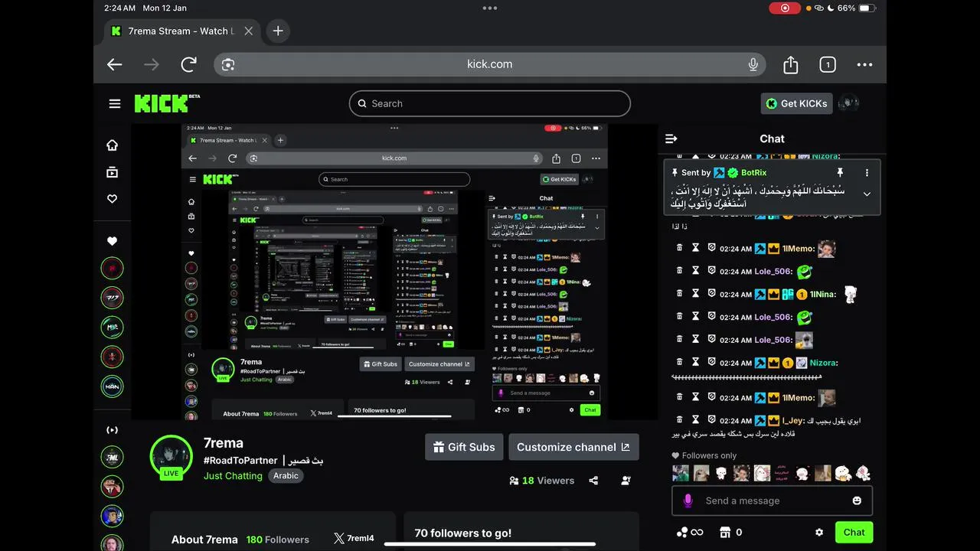The height and width of the screenshot is (551, 980).
Task: Tap the battery indicator in the status bar
Action: coord(866,8)
